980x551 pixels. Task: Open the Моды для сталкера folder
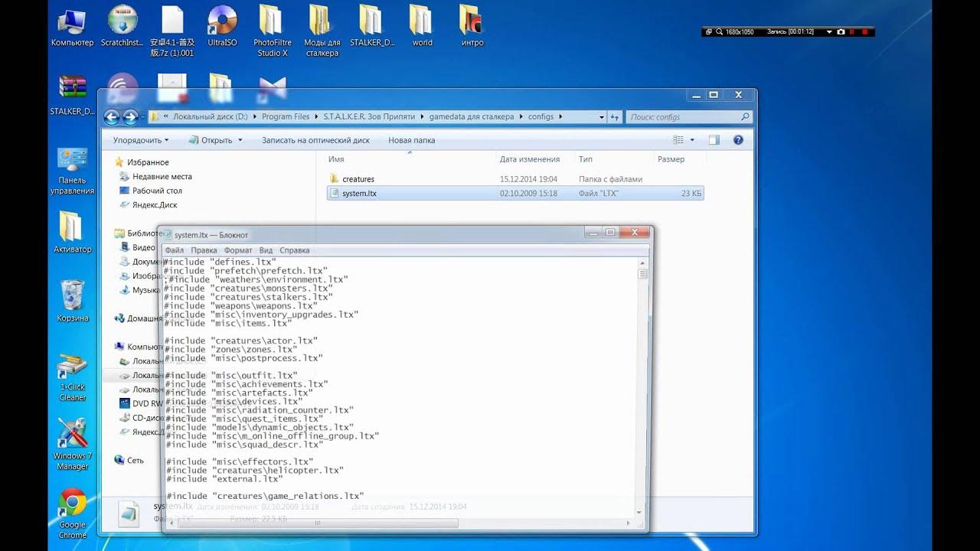pyautogui.click(x=322, y=31)
